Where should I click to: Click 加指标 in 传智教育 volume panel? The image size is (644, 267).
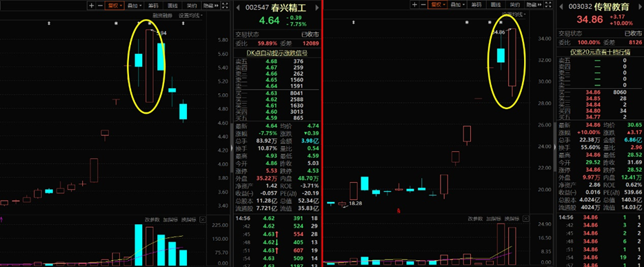click(x=494, y=219)
